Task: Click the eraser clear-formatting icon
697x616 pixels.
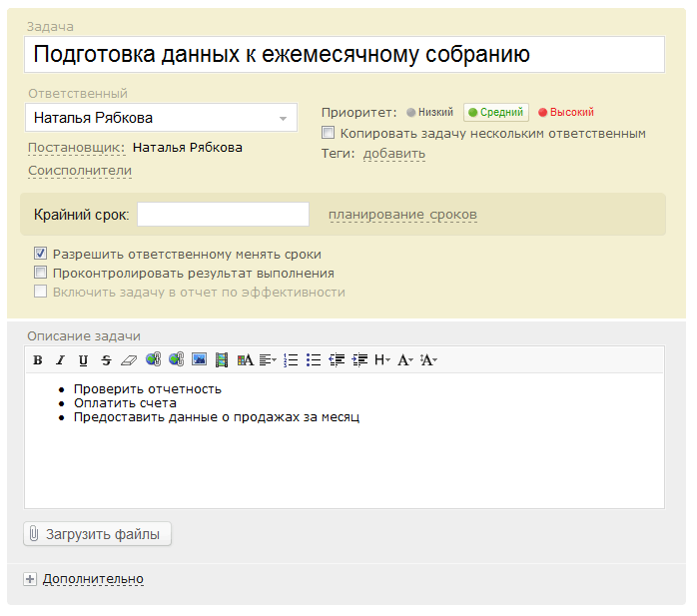Action: pos(128,360)
